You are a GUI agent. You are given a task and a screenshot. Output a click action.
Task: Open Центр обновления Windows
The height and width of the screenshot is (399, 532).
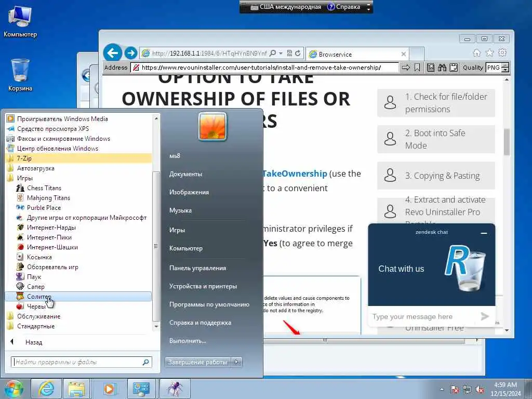coord(58,148)
